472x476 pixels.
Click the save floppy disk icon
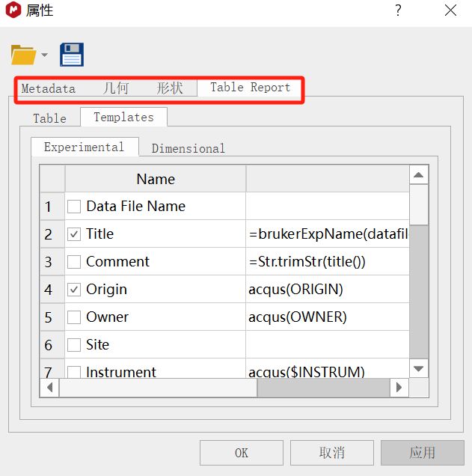[x=72, y=55]
